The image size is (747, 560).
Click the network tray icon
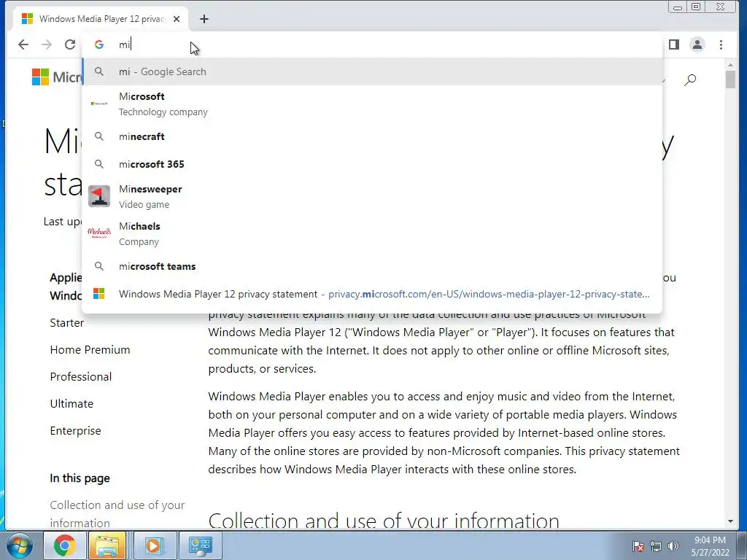point(656,546)
